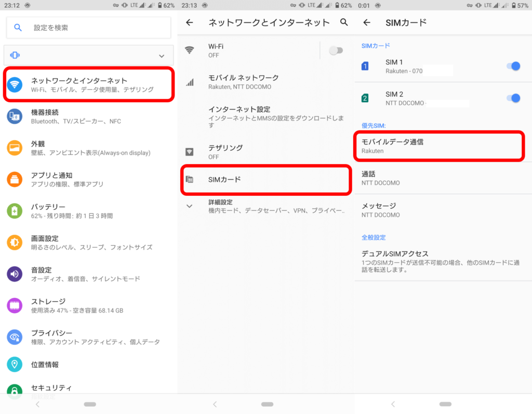Tap system back arrow in ネットワーク screen navbar
This screenshot has width=532, height=414.
click(x=215, y=404)
